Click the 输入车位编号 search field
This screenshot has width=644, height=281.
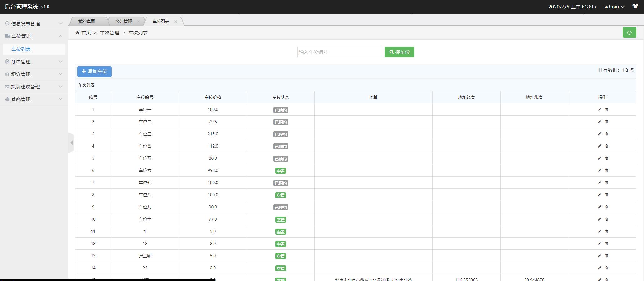coord(340,52)
